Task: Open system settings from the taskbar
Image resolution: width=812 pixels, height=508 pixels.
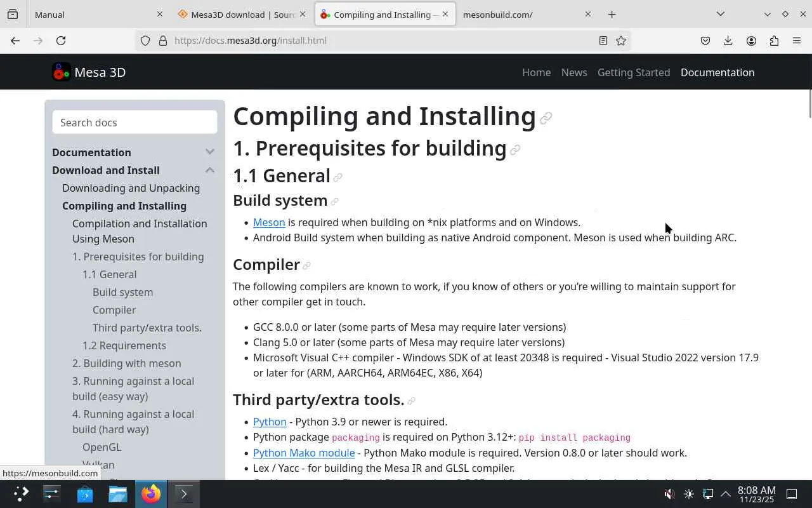Action: (x=52, y=493)
